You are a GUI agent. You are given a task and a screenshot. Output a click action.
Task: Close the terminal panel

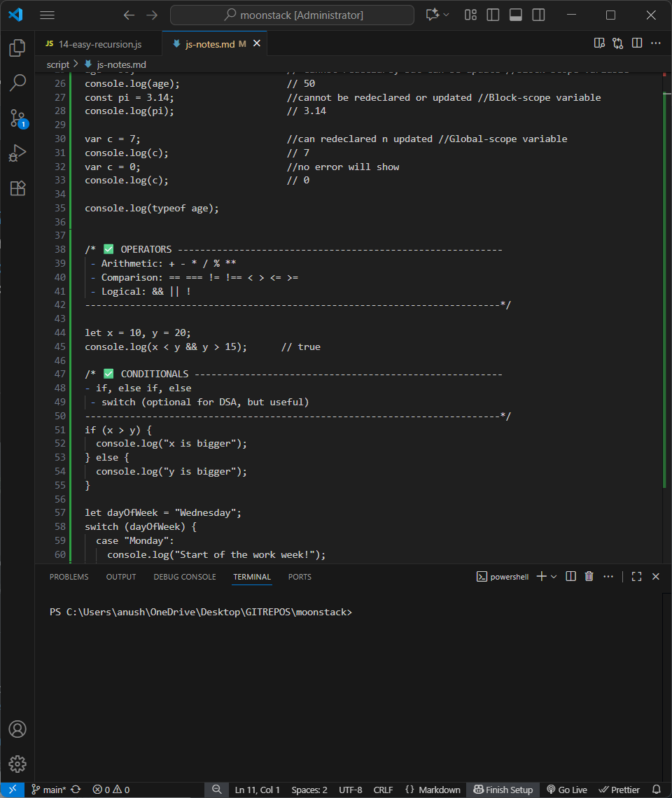click(656, 576)
